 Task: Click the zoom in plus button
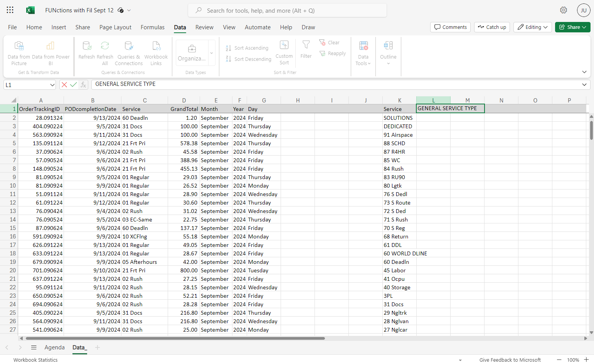coord(586,359)
